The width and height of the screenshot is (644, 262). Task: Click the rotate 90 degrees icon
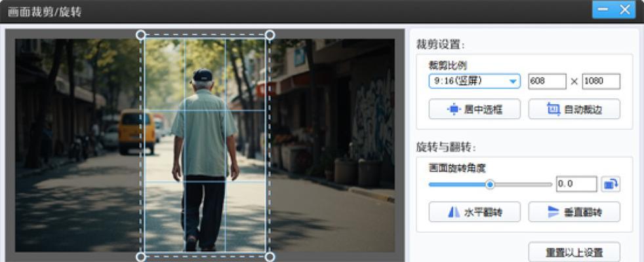click(x=611, y=184)
